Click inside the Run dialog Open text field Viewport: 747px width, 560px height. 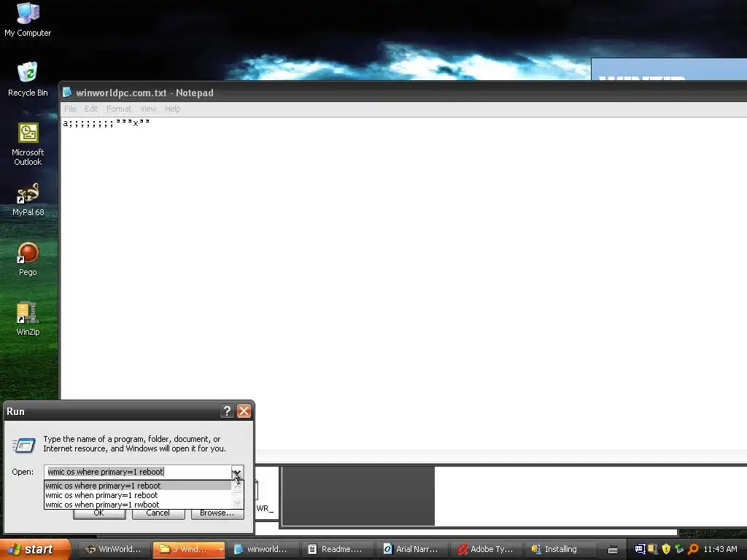138,472
